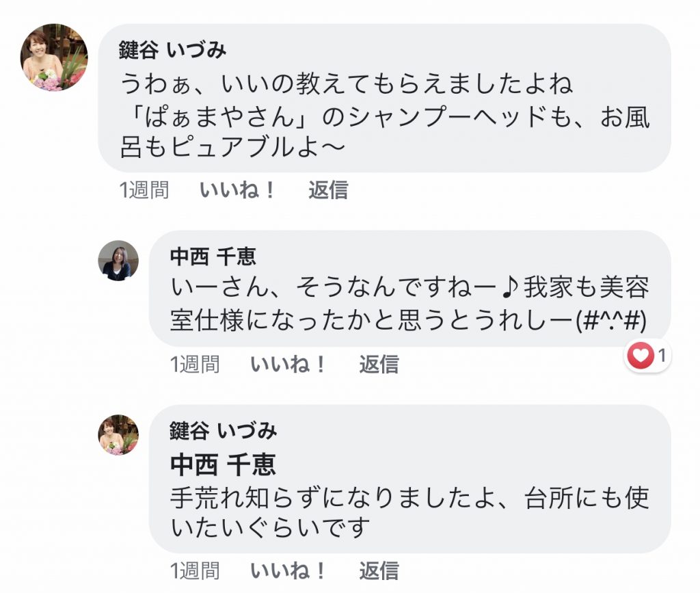Click the 1週間 timestamp under first comment

pyautogui.click(x=144, y=190)
